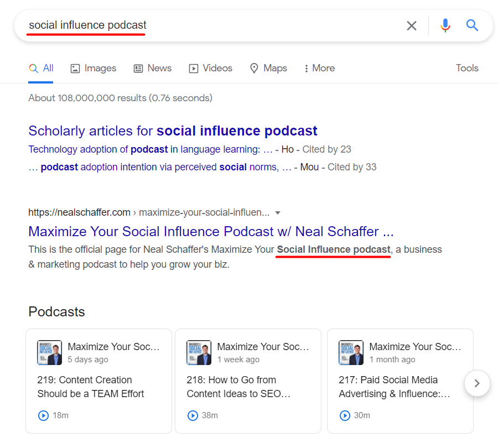Open Scholarly articles for social influence podcast

point(173,131)
